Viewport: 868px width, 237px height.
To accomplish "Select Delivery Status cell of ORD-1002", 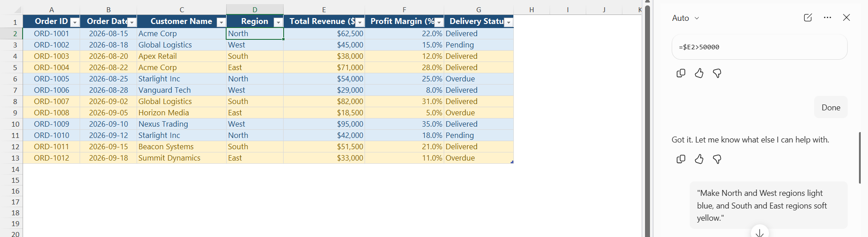I will 479,45.
